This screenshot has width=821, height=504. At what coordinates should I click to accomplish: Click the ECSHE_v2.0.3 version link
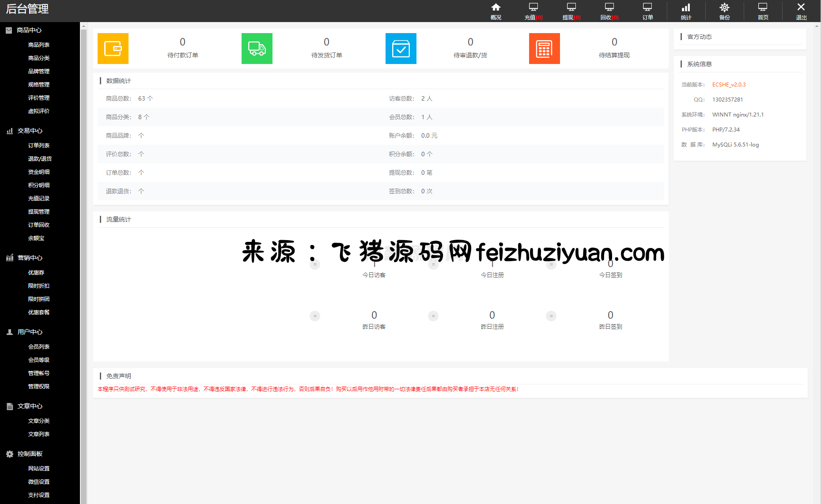coord(729,85)
